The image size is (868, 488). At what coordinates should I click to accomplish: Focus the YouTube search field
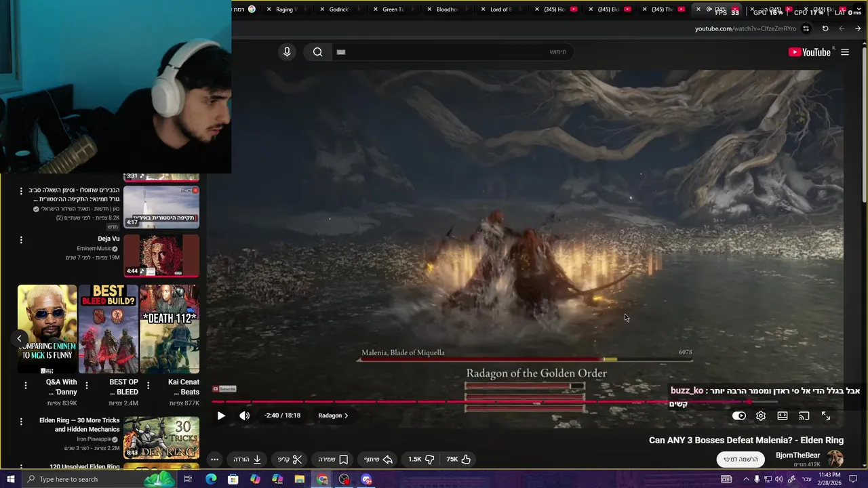click(454, 52)
